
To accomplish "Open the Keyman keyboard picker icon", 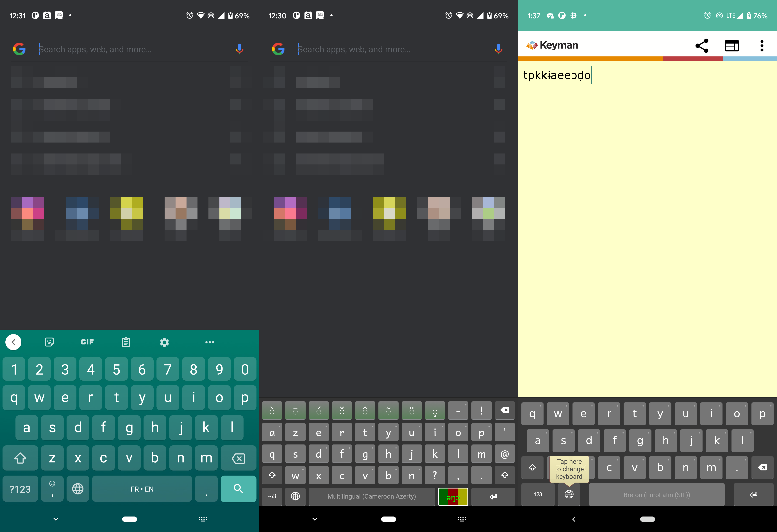I will click(732, 46).
